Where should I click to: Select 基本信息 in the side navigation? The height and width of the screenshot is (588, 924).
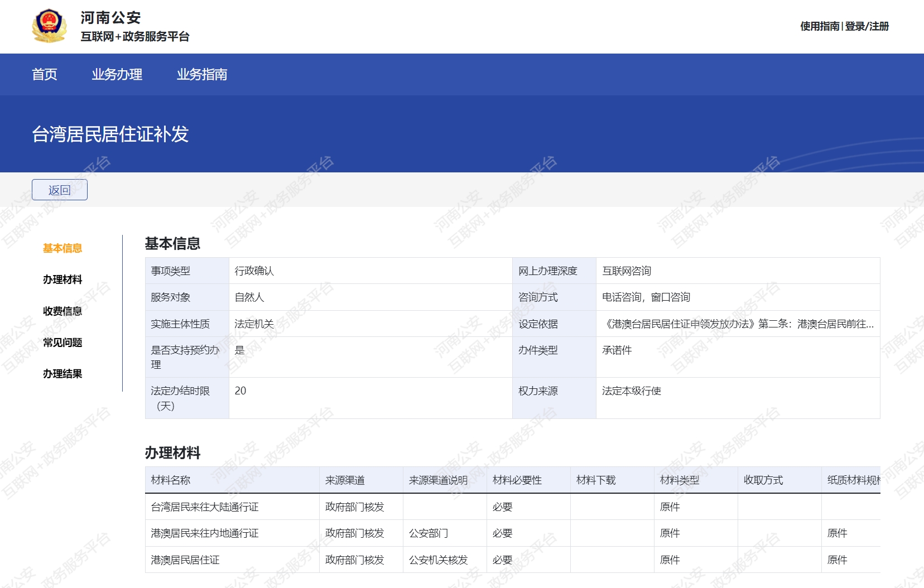(x=62, y=248)
